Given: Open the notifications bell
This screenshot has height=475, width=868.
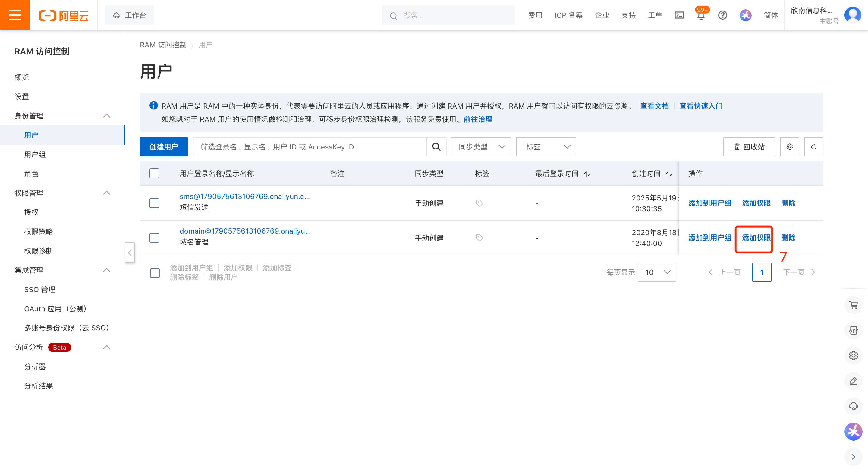Looking at the screenshot, I should pyautogui.click(x=701, y=15).
